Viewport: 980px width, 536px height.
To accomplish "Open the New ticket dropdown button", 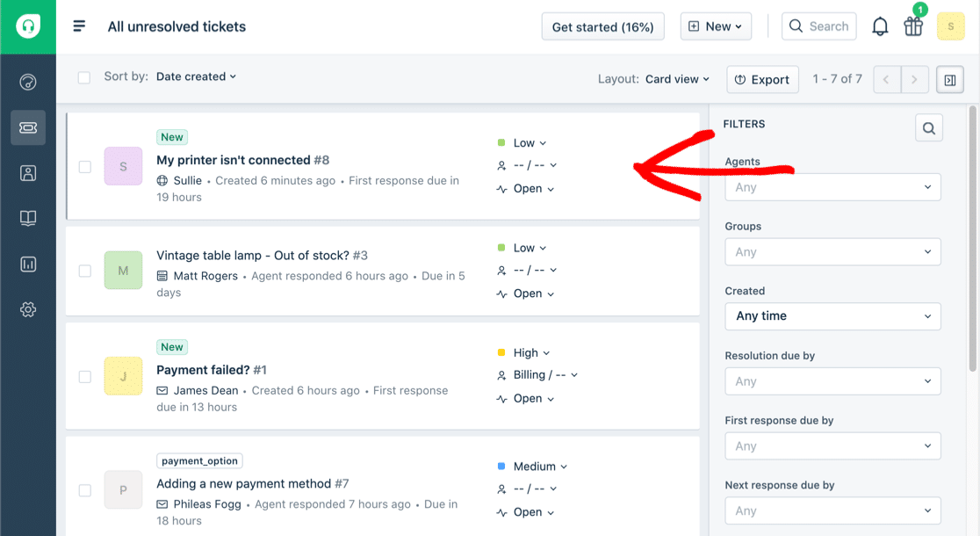I will click(x=716, y=26).
